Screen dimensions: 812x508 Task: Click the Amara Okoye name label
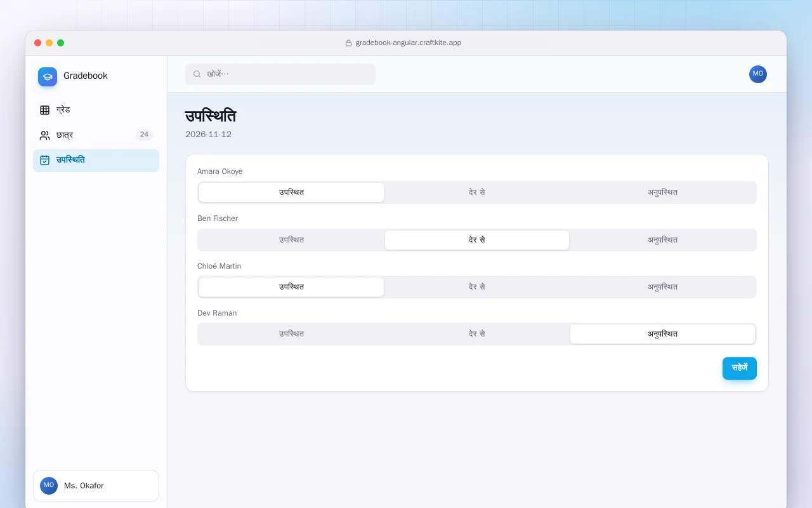pyautogui.click(x=219, y=171)
